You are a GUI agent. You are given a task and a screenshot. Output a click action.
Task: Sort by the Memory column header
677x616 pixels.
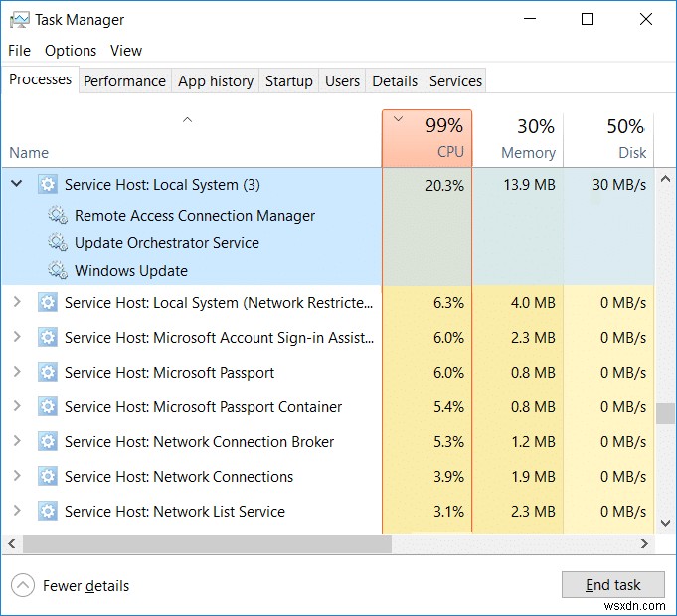click(518, 138)
